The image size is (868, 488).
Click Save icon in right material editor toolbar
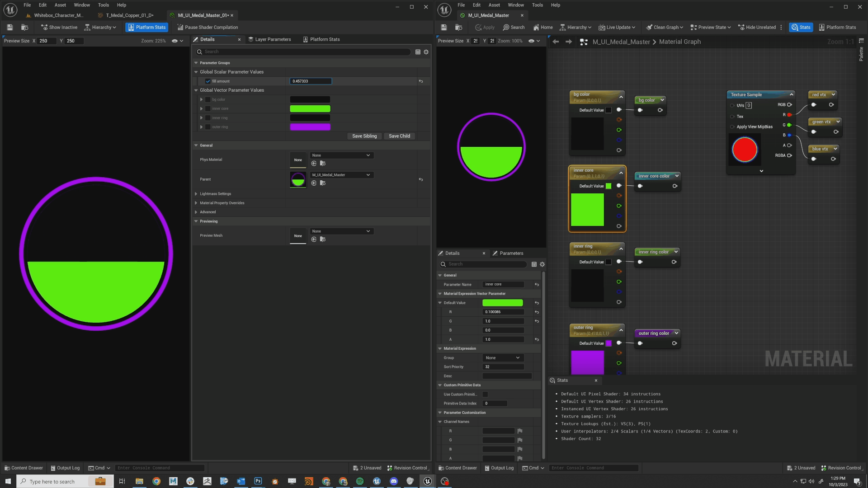(x=444, y=27)
